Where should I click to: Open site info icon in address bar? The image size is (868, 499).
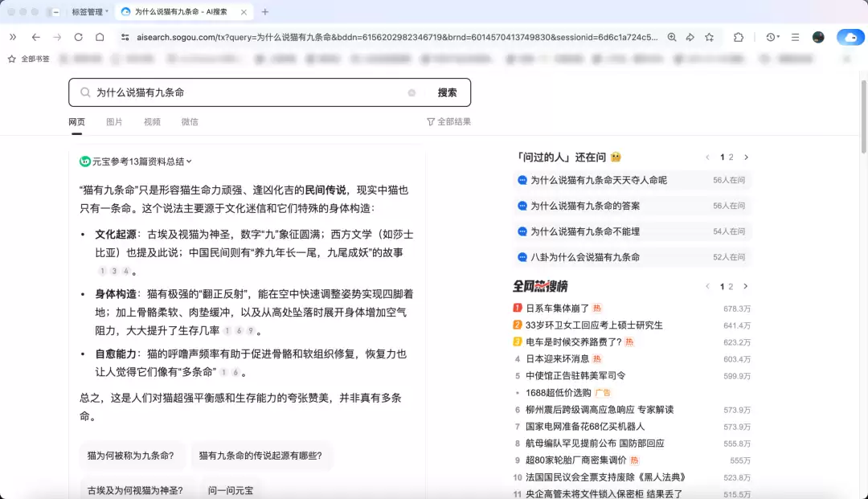click(x=125, y=37)
